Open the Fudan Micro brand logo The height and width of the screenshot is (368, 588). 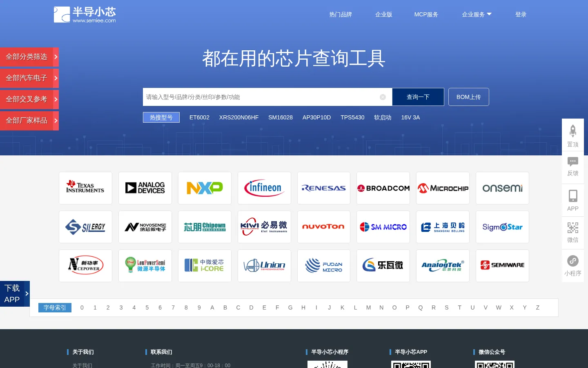coord(324,266)
